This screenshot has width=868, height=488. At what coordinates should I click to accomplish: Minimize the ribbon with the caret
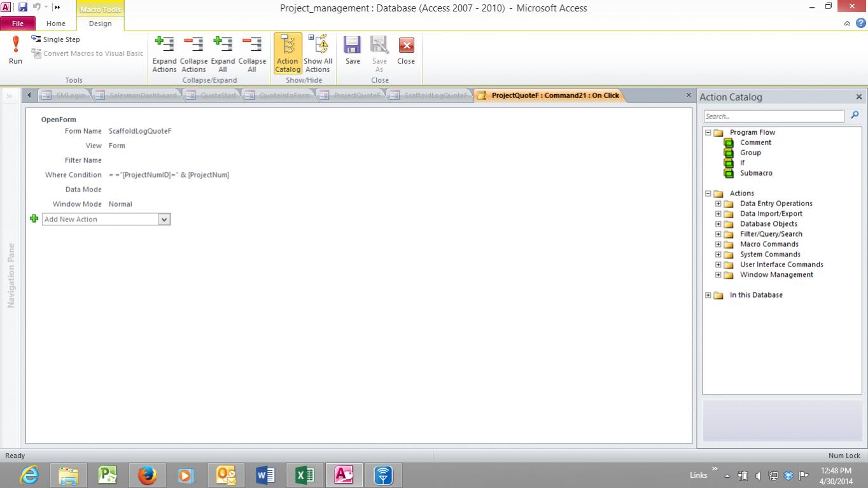coord(847,24)
